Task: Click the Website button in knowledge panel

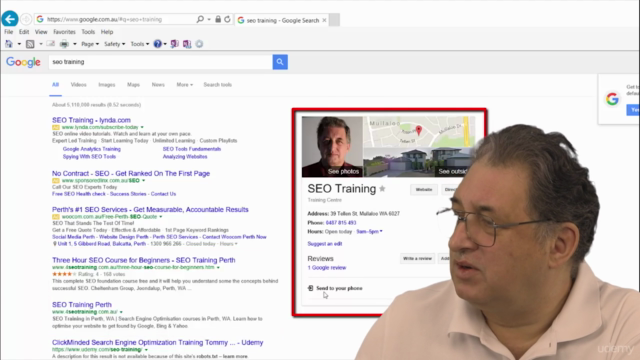Action: click(x=424, y=189)
